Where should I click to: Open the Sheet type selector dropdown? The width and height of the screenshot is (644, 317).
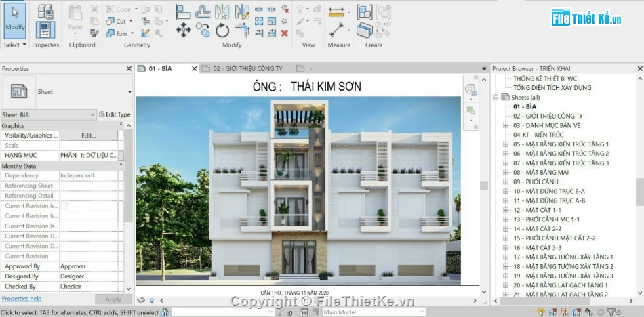point(129,92)
